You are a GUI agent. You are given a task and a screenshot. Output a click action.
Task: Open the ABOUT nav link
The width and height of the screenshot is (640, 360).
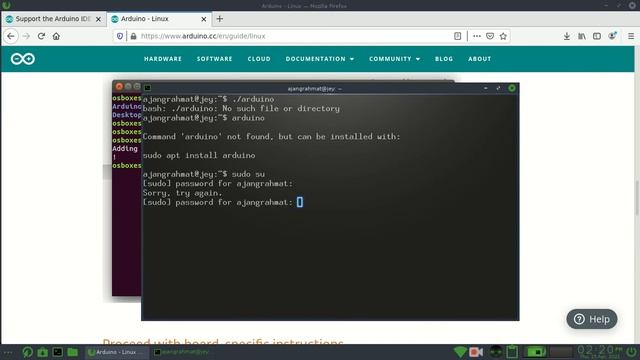click(480, 59)
